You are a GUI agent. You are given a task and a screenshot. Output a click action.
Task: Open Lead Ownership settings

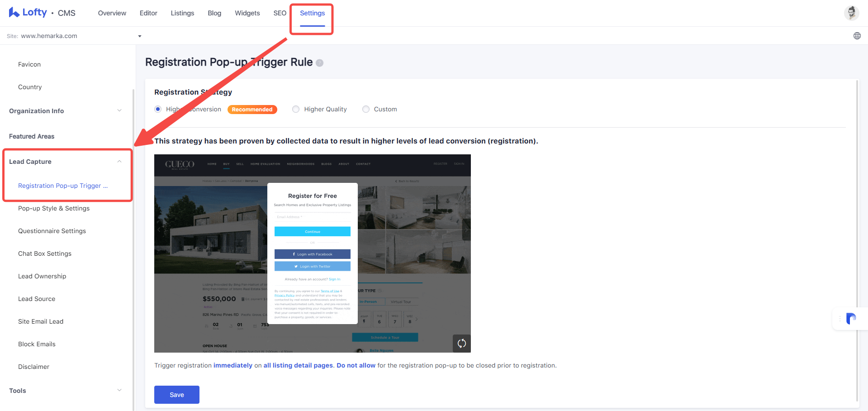[x=42, y=276]
